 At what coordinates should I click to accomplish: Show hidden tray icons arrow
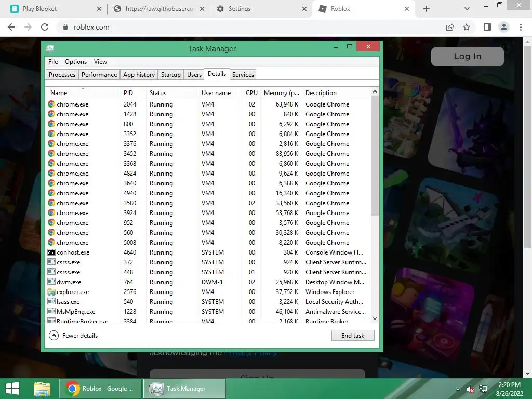(x=458, y=389)
